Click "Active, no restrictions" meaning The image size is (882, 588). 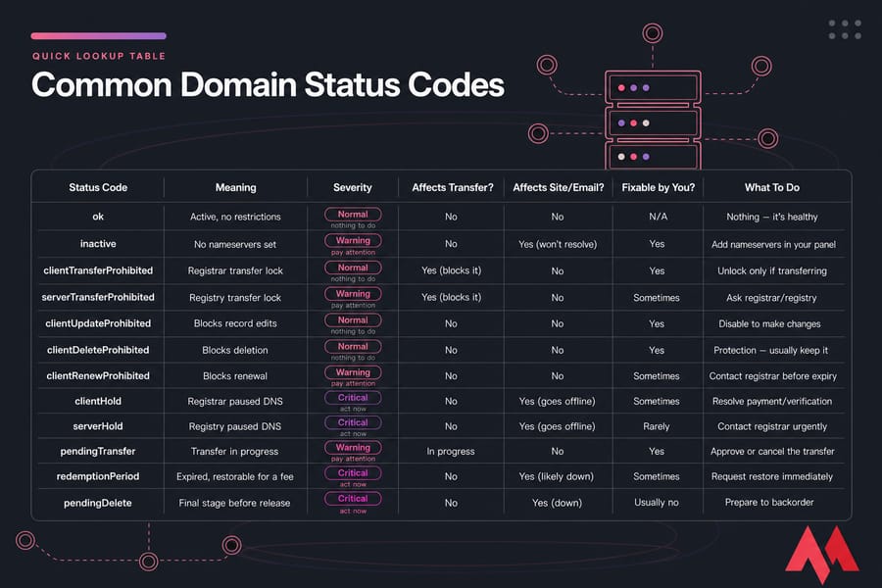tap(235, 217)
